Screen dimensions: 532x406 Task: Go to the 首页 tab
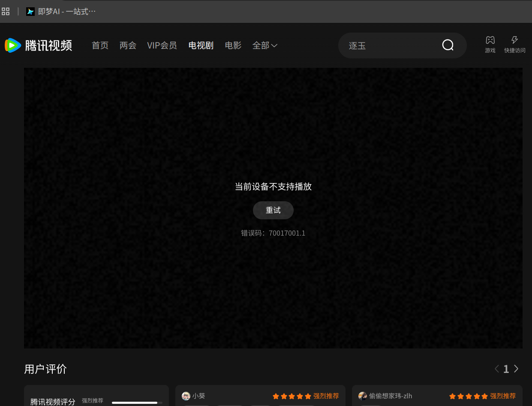pos(100,45)
